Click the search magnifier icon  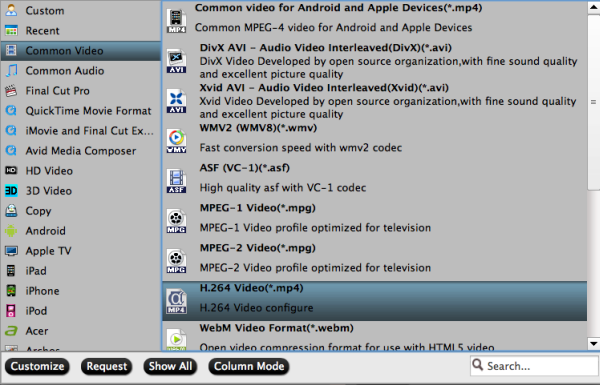[478, 365]
